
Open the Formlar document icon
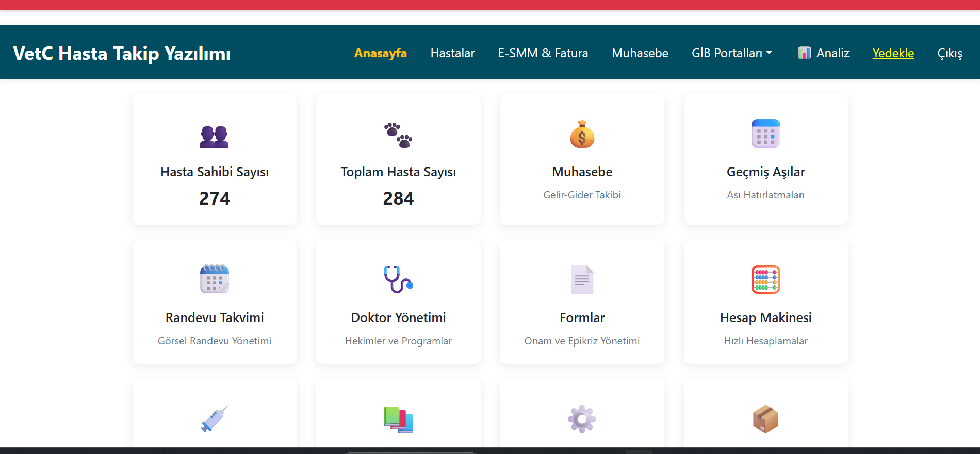coord(582,279)
